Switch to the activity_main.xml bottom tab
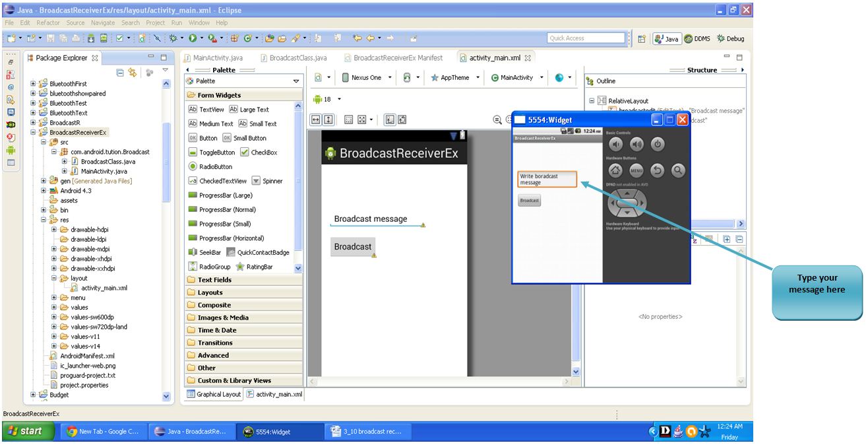The width and height of the screenshot is (868, 445). click(274, 394)
